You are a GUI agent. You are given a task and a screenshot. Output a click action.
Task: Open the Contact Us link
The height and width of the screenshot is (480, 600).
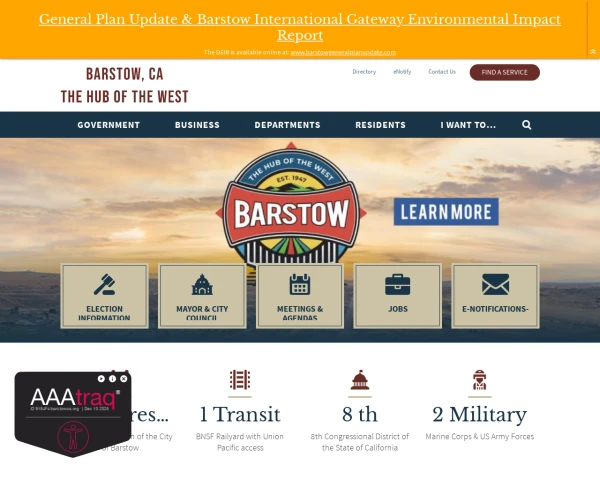442,72
